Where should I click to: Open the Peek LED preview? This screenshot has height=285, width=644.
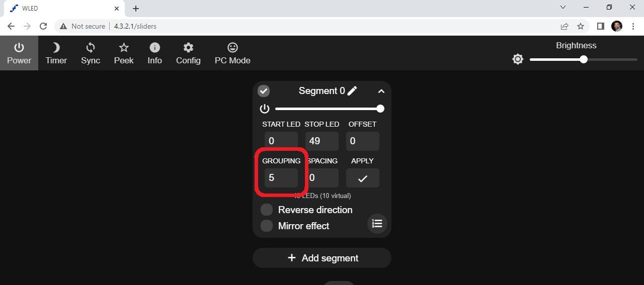(x=124, y=53)
